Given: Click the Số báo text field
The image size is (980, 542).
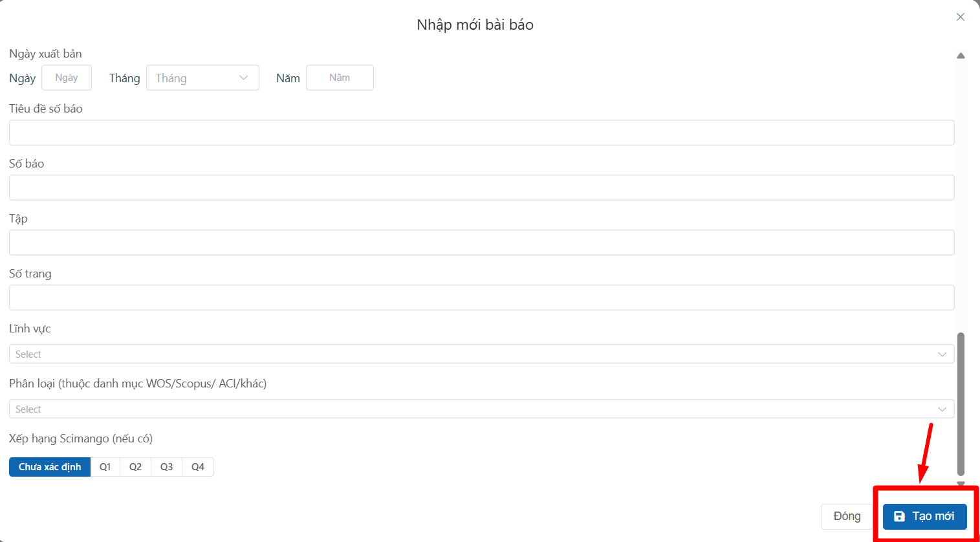Looking at the screenshot, I should click(x=481, y=188).
